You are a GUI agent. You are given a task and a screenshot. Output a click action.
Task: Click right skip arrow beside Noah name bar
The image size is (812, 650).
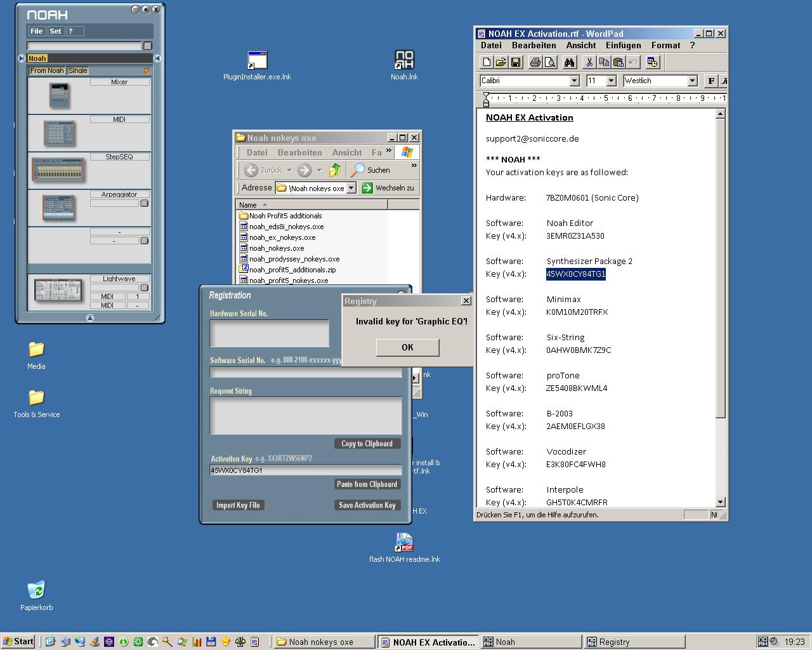[x=157, y=58]
